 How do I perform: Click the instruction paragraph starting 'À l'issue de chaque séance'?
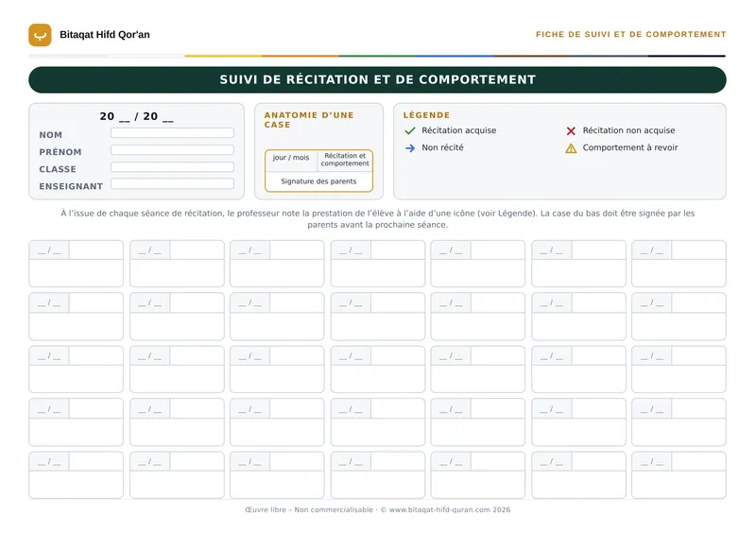[377, 219]
